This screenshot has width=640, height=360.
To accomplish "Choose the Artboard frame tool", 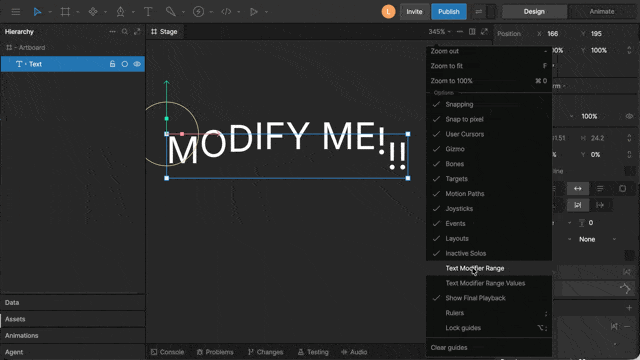I will coord(65,11).
